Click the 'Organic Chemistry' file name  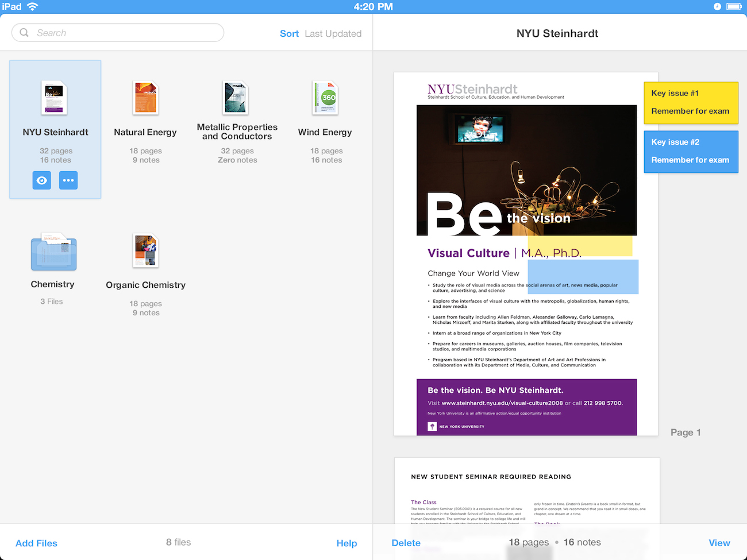point(146,285)
